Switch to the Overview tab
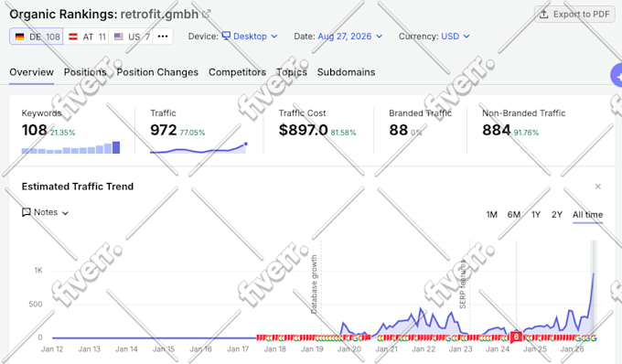The height and width of the screenshot is (364, 622). coord(31,72)
